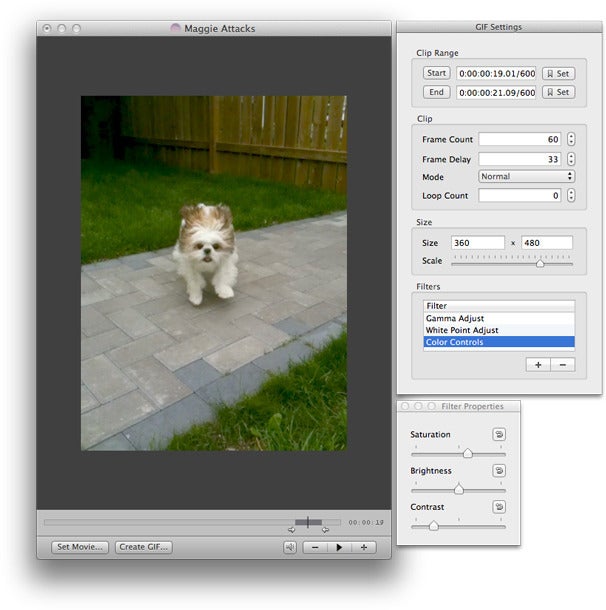Select the Color Controls filter row
The width and height of the screenshot is (606, 610).
(x=499, y=342)
